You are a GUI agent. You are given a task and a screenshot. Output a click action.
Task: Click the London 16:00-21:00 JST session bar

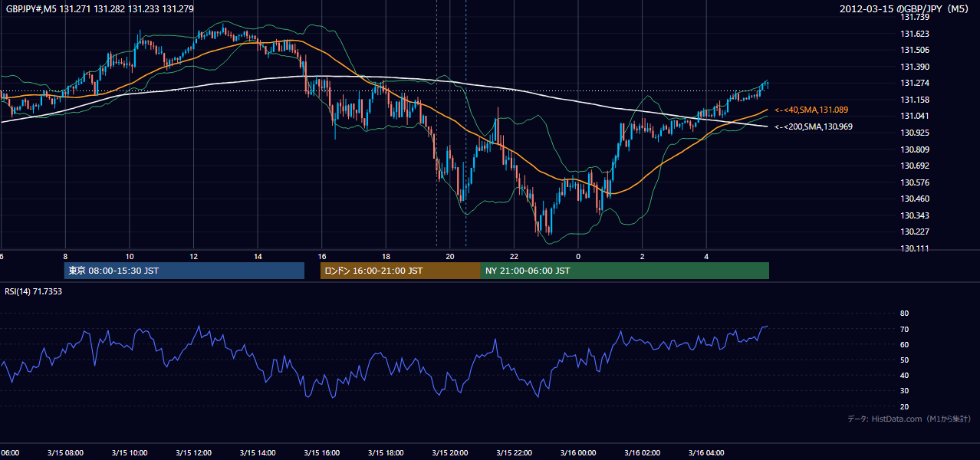tap(400, 271)
